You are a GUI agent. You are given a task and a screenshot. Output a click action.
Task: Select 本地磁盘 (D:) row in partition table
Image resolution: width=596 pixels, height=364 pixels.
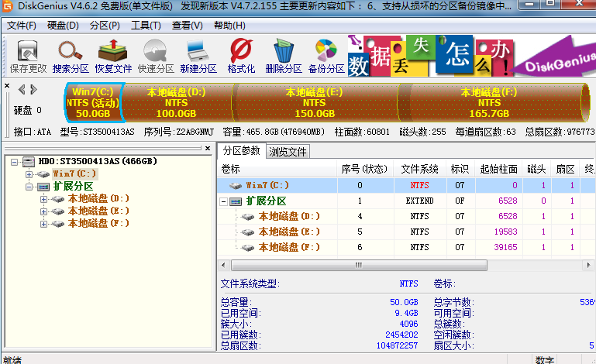[x=406, y=216]
